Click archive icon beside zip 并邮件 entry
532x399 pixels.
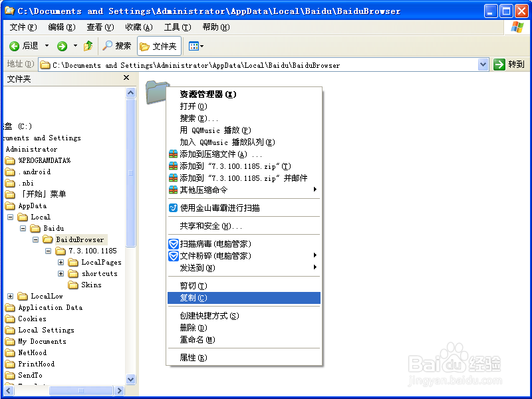[x=174, y=178]
